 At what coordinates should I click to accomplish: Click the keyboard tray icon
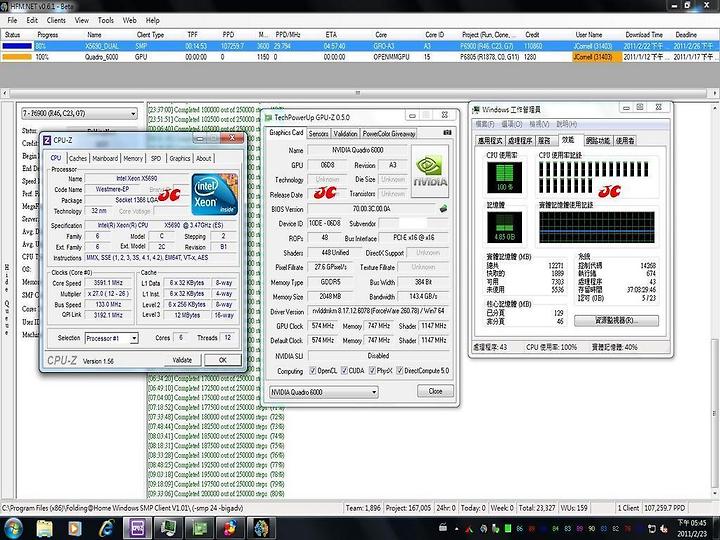coord(443,528)
